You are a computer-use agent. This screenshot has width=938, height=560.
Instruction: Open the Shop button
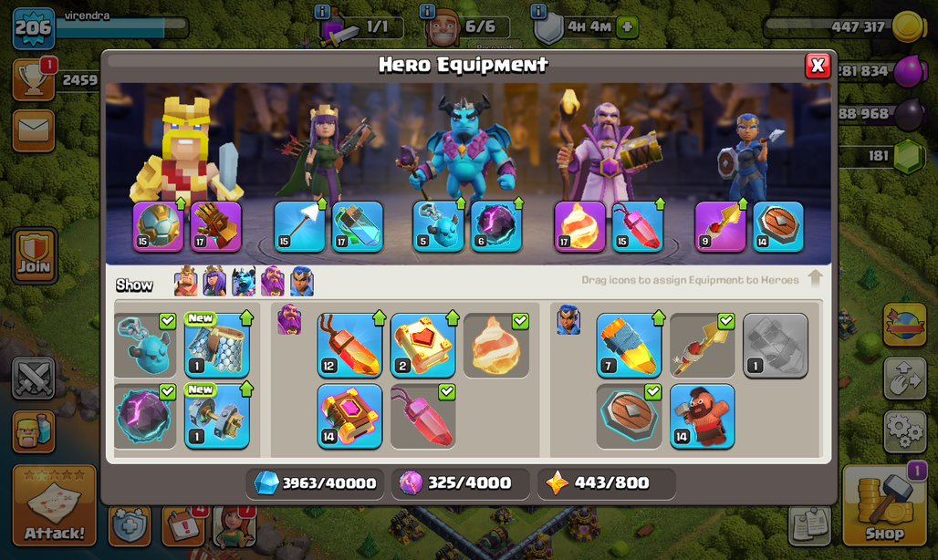pyautogui.click(x=885, y=505)
